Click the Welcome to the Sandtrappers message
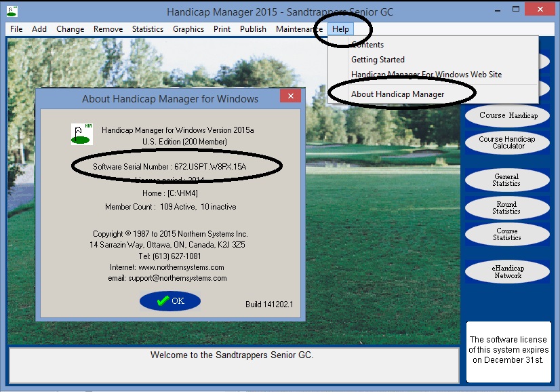The width and height of the screenshot is (560, 392). (232, 355)
